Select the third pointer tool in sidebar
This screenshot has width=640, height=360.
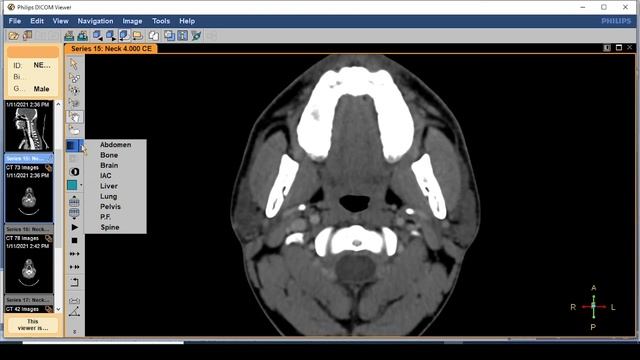click(74, 90)
